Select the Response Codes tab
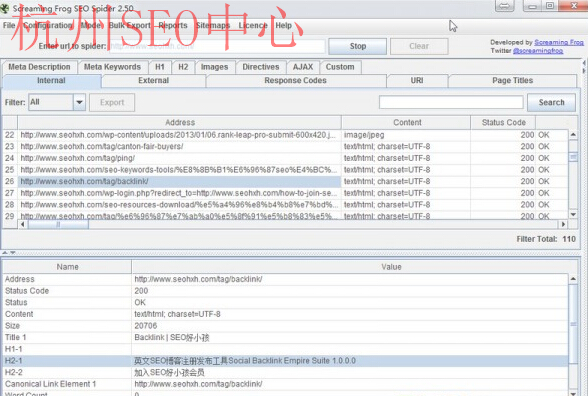The height and width of the screenshot is (396, 588). tap(296, 81)
